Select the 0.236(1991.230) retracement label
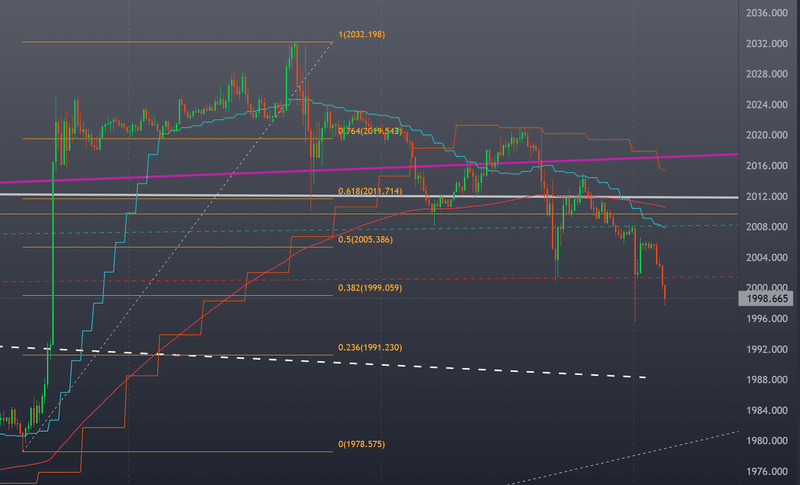Image resolution: width=800 pixels, height=485 pixels. (x=370, y=347)
